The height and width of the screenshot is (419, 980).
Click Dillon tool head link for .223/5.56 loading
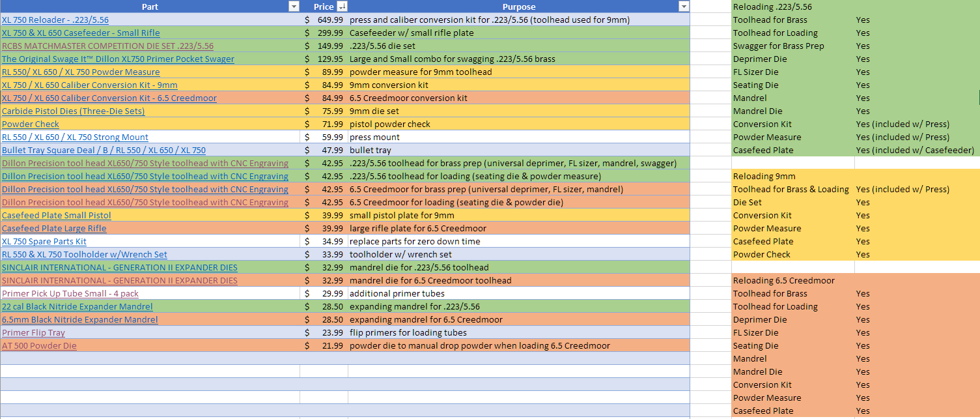(145, 176)
